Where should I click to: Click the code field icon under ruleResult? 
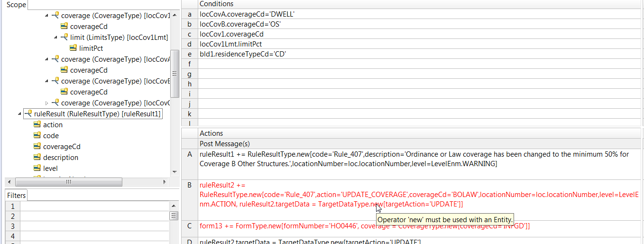click(37, 135)
